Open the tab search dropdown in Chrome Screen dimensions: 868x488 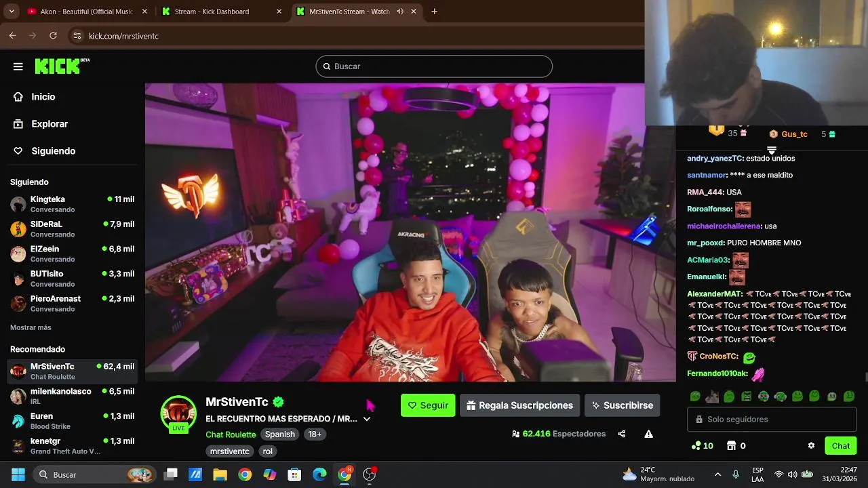[x=12, y=12]
